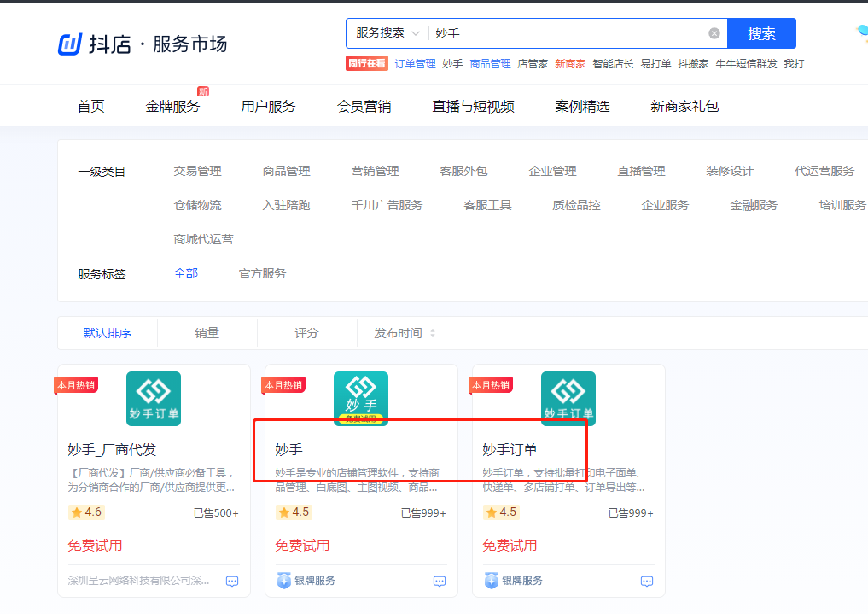Click star rating 4.6 on 妙手_厂商代发
The width and height of the screenshot is (868, 614).
(86, 512)
